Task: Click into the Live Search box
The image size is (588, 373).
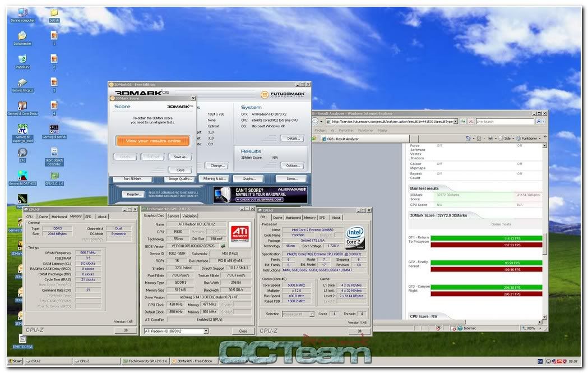Action: (x=504, y=122)
